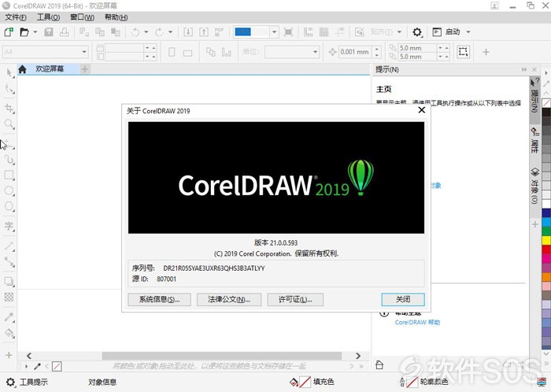Pick the green swatch in color palette
551x392 pixels.
tap(546, 231)
